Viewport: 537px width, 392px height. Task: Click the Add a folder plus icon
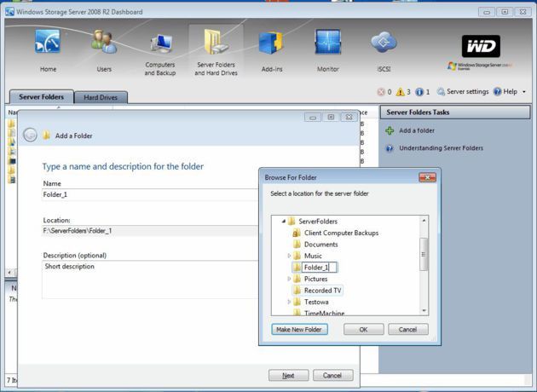click(390, 130)
